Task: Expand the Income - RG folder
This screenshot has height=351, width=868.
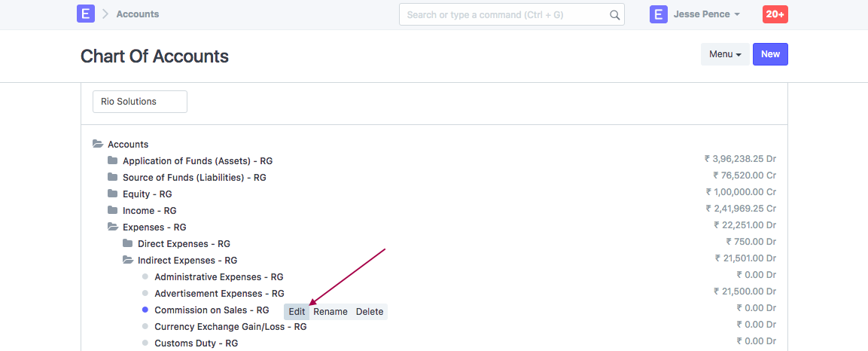Action: click(x=113, y=210)
